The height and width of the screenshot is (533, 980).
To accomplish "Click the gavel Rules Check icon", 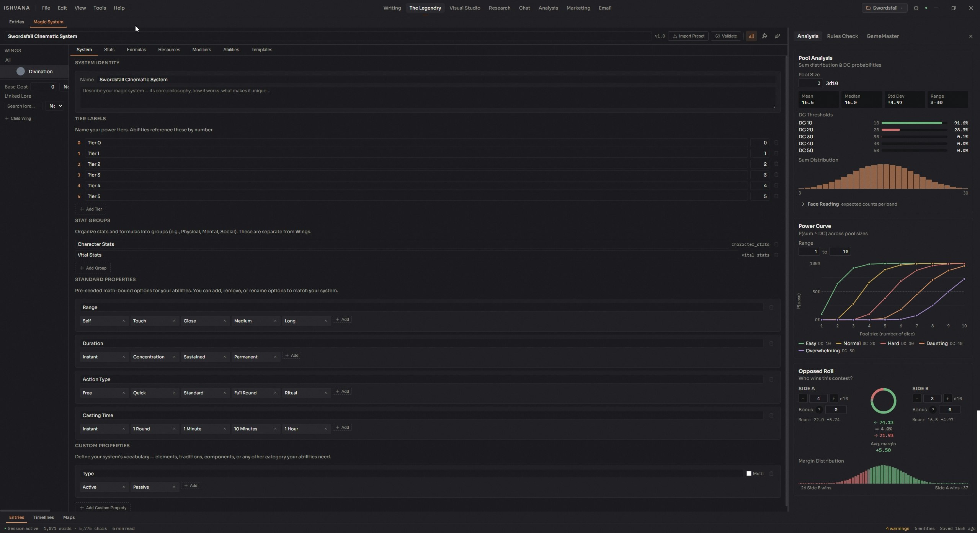I will coord(764,36).
